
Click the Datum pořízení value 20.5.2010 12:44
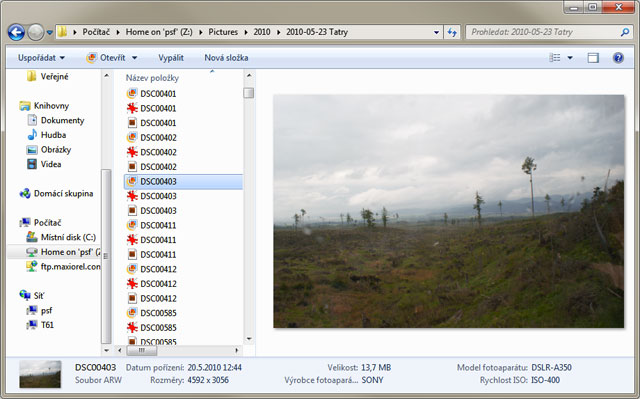215,368
